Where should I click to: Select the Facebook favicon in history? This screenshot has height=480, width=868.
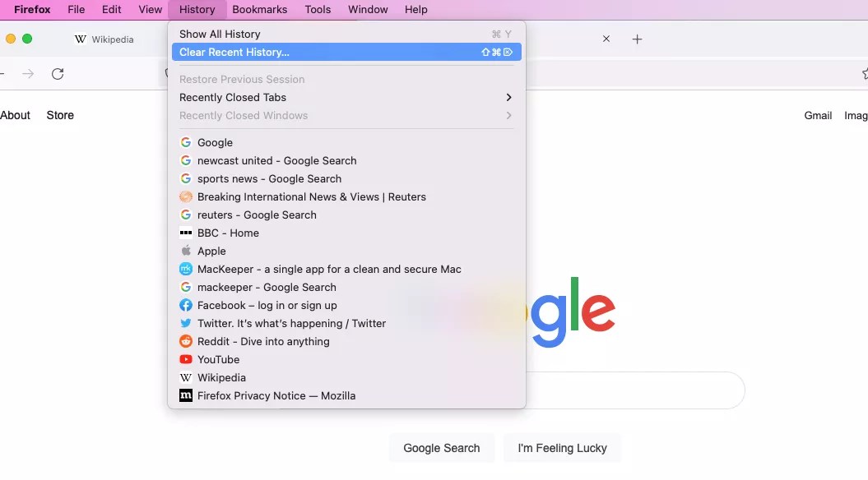pyautogui.click(x=185, y=305)
